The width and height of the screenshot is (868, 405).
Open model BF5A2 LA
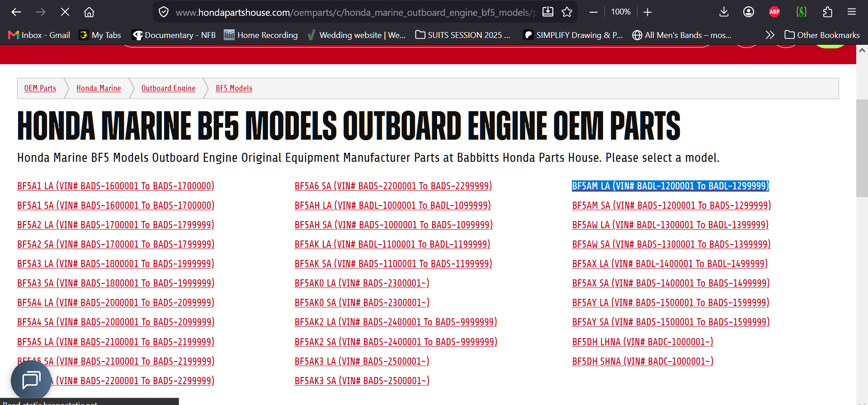116,225
